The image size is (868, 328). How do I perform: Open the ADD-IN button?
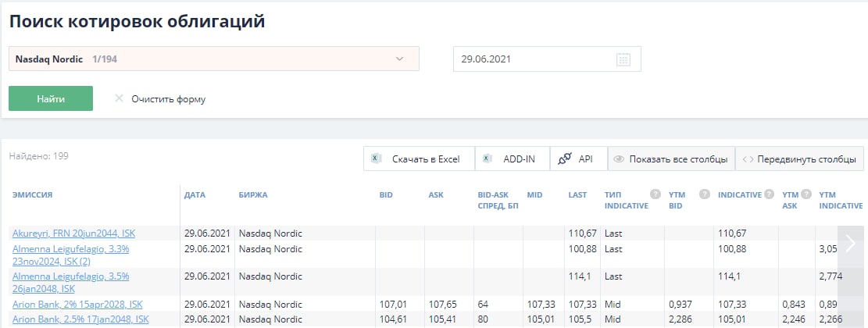click(x=513, y=159)
